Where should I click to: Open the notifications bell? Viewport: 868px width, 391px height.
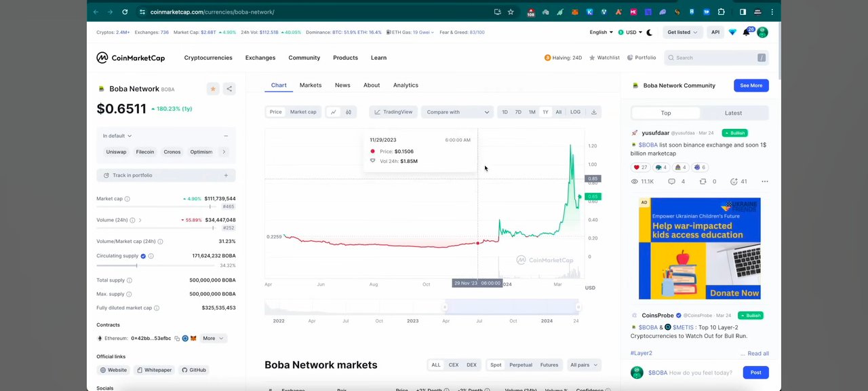pyautogui.click(x=747, y=32)
